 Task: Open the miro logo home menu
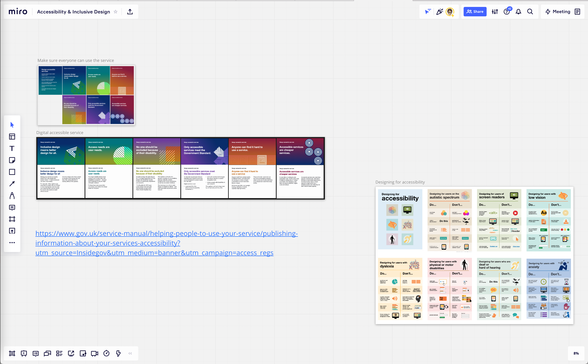(x=18, y=11)
